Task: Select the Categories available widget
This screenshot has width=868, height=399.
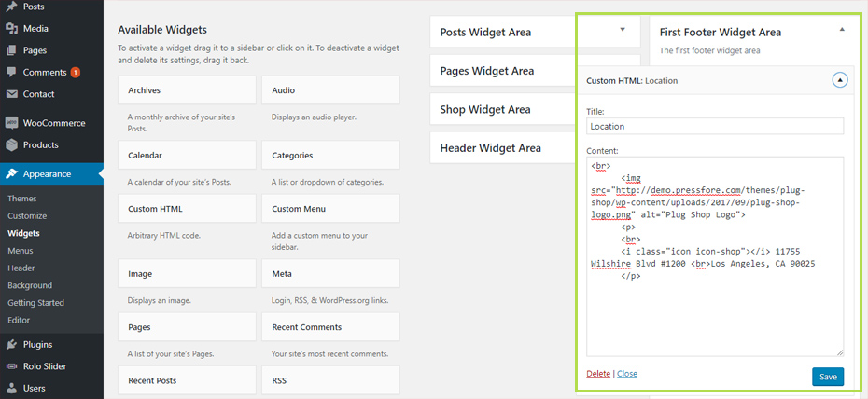Action: [330, 156]
